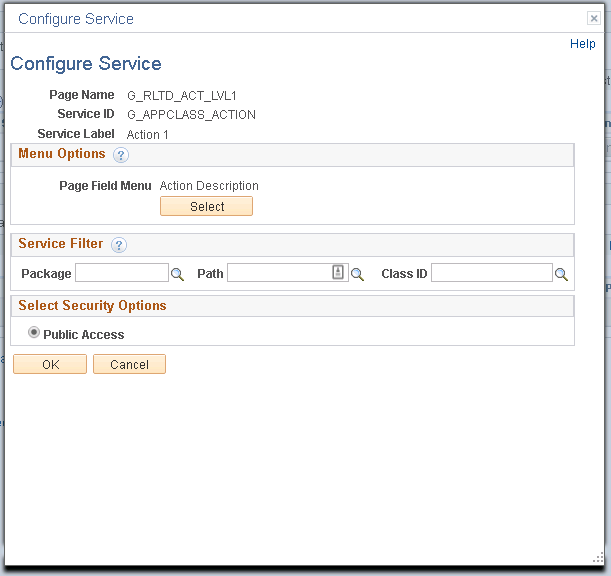This screenshot has width=611, height=576.
Task: Close the Configure Service dialog with X
Action: point(593,18)
